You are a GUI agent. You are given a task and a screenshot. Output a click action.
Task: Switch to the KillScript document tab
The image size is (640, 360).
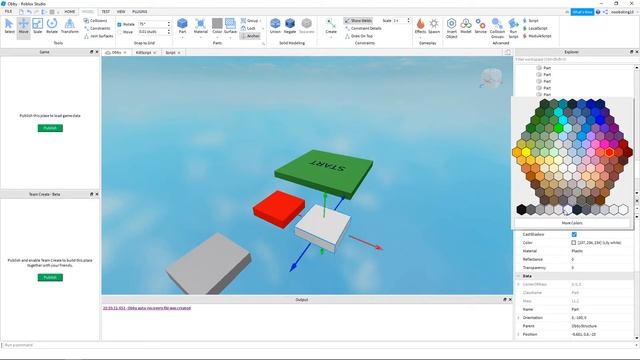coord(144,53)
